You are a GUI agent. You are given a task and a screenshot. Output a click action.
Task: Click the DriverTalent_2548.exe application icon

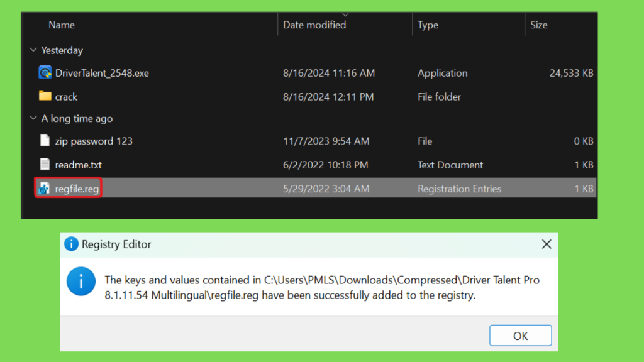click(45, 73)
